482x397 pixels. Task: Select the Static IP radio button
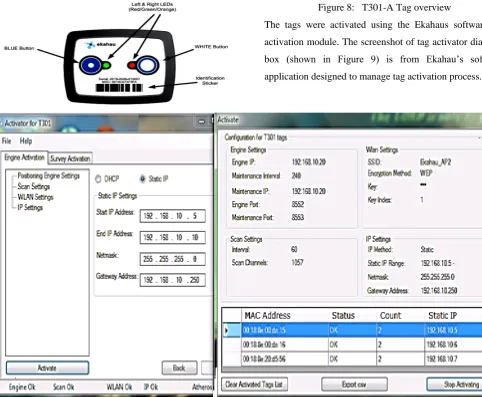143,179
